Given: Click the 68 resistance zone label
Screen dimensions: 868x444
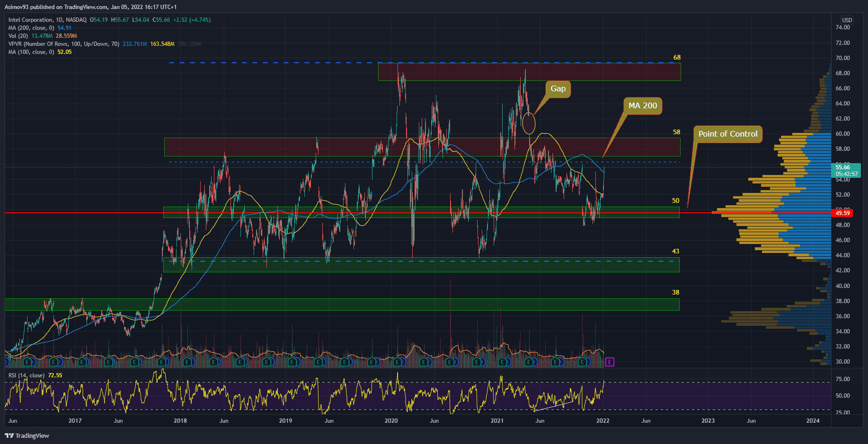Looking at the screenshot, I should point(677,58).
